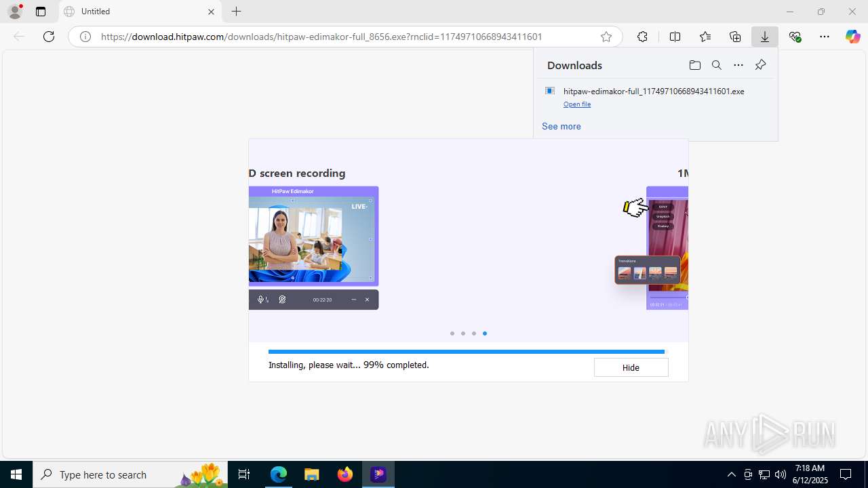Open the Windows Start menu

16,474
